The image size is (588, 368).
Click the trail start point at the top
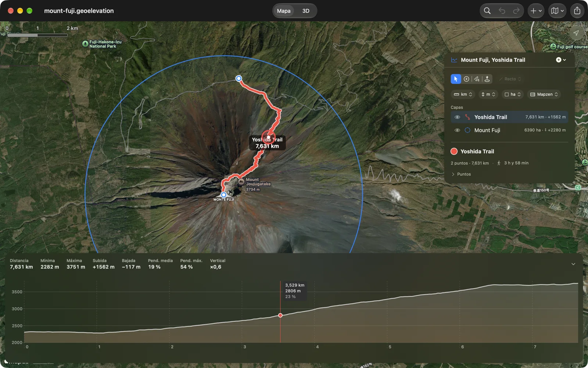(x=239, y=78)
